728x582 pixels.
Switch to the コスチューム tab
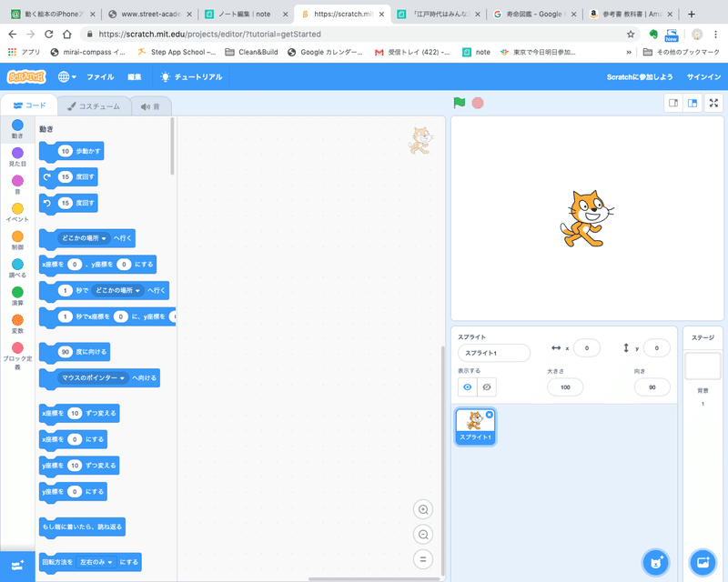(94, 106)
